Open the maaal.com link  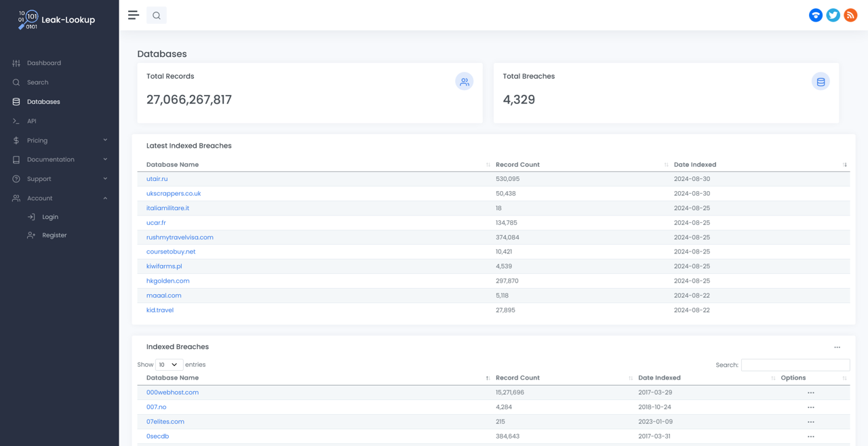coord(163,296)
